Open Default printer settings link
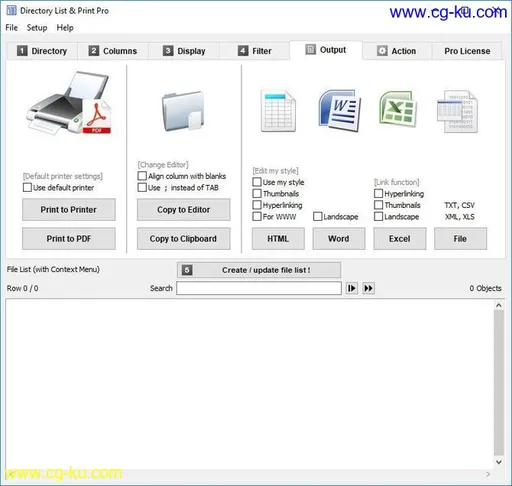This screenshot has height=486, width=512. (63, 176)
